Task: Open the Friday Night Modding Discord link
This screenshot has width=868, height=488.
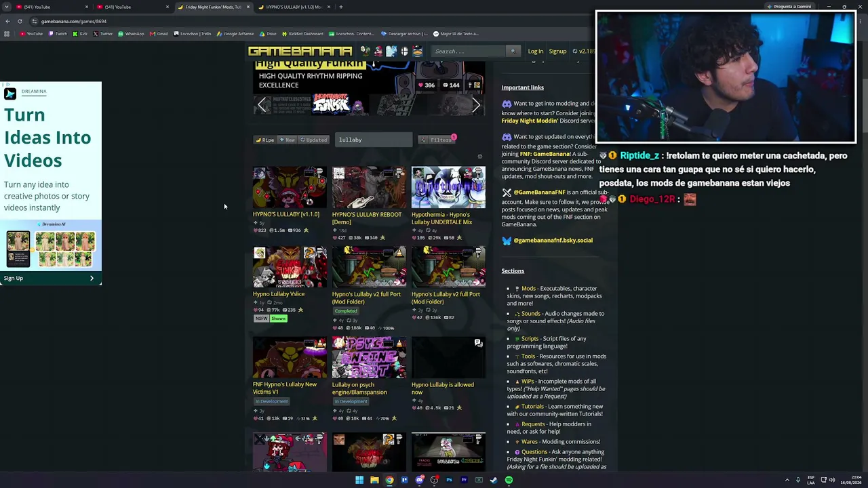Action: coord(530,121)
